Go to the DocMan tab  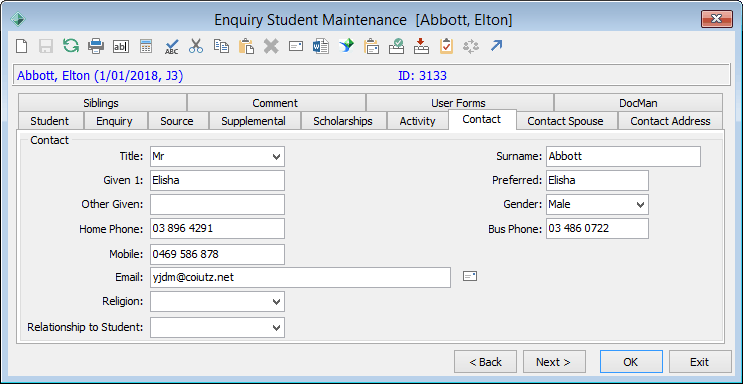(638, 103)
